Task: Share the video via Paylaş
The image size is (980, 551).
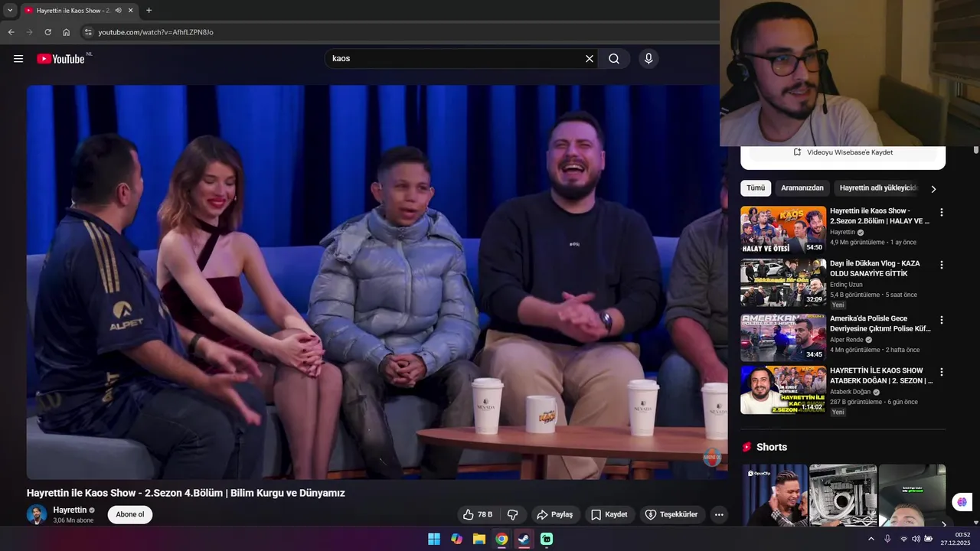Action: click(x=555, y=515)
